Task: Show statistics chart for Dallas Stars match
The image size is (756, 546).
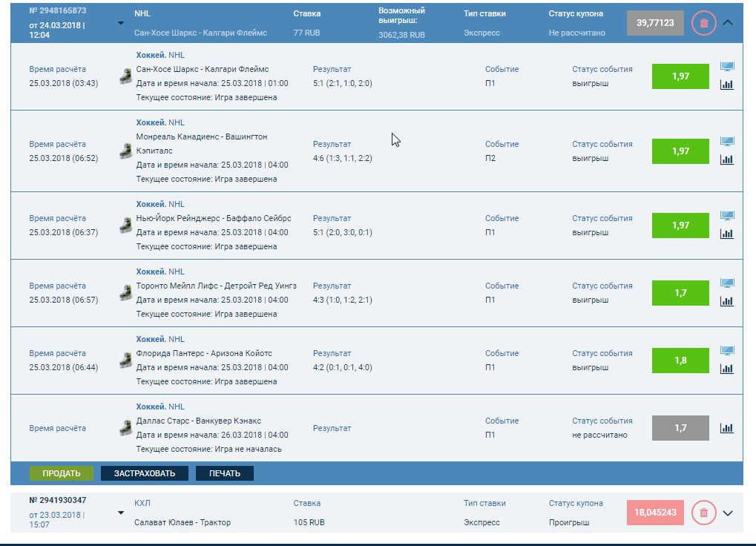Action: pos(727,428)
